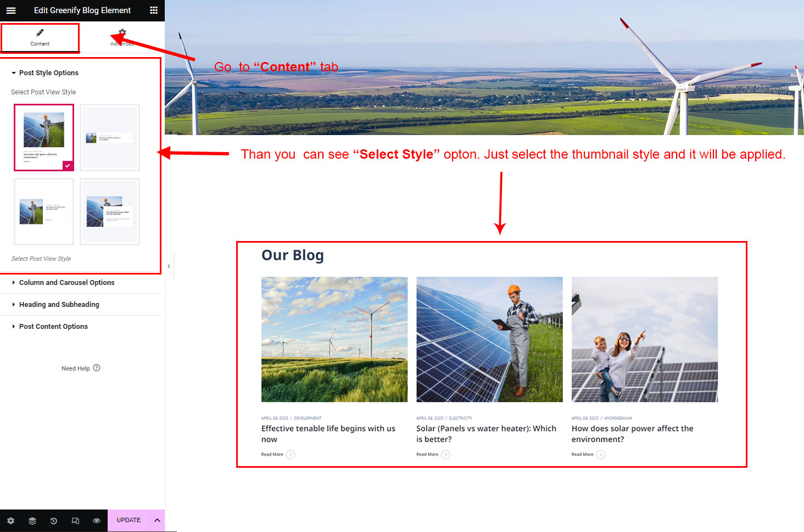The width and height of the screenshot is (804, 532).
Task: Open save options arrow beside UPDATE
Action: [157, 520]
